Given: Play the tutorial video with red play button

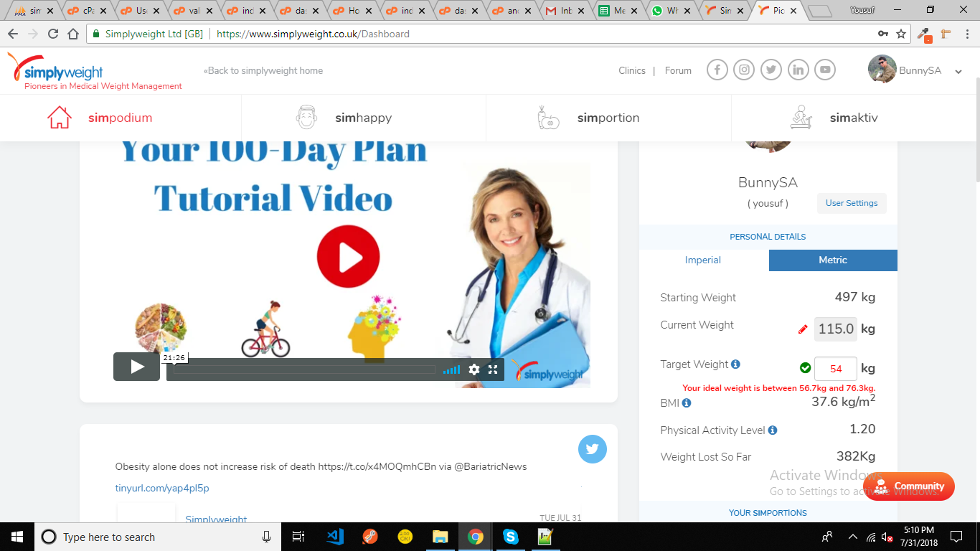Looking at the screenshot, I should [349, 257].
